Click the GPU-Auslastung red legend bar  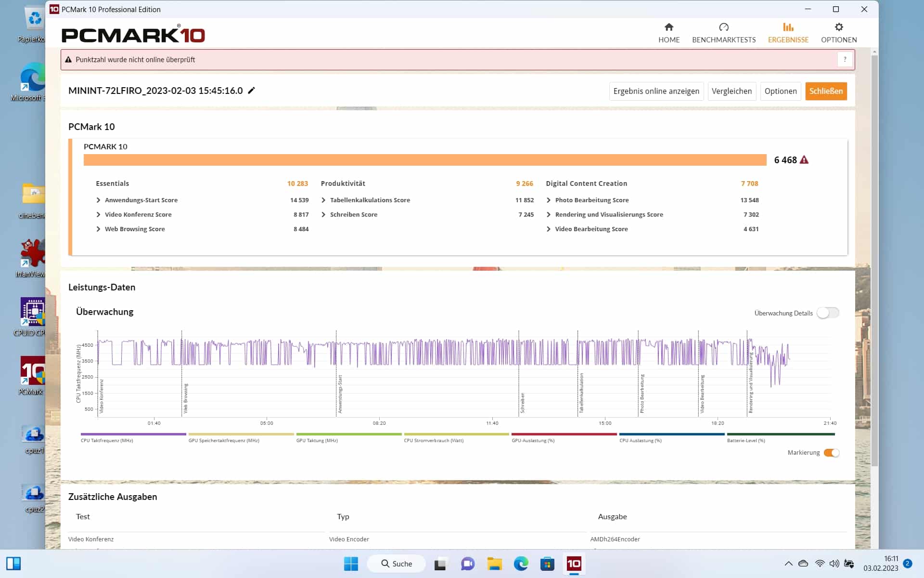click(564, 434)
